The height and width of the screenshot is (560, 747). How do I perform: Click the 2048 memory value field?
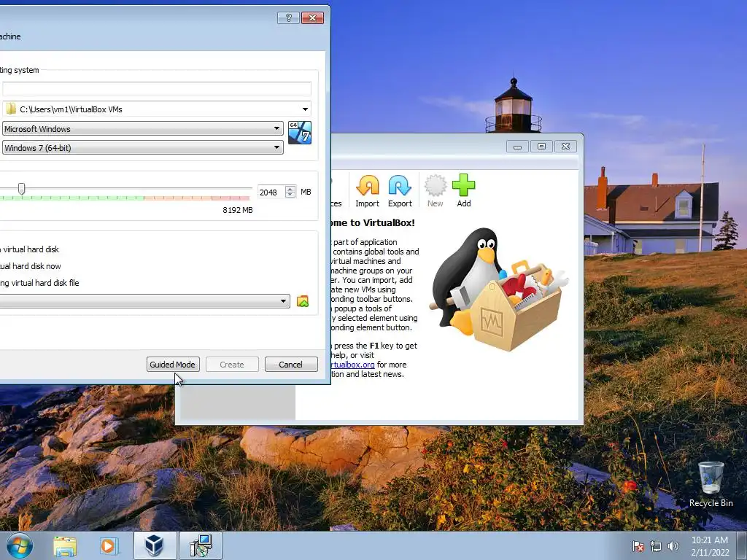click(x=271, y=192)
